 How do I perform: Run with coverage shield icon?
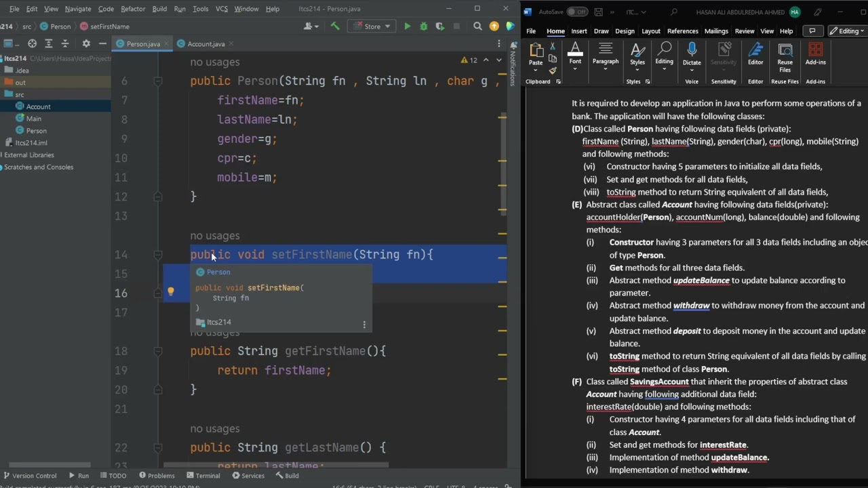pyautogui.click(x=440, y=26)
